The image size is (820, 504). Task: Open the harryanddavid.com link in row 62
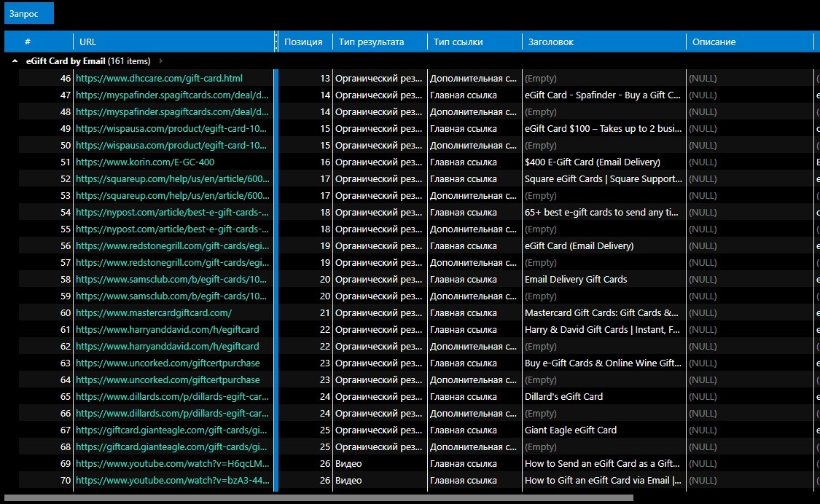coord(168,346)
